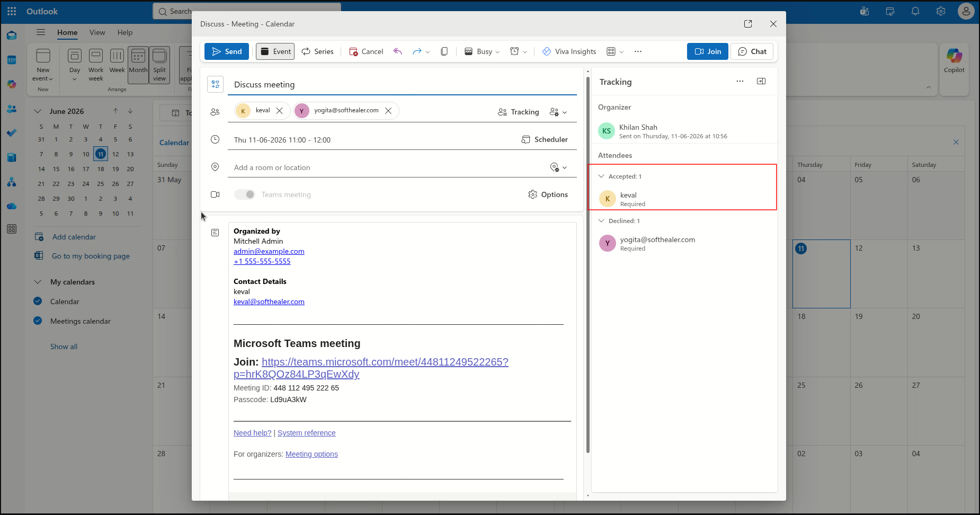Open More apps grid in sidebar
This screenshot has height=515, width=980.
click(x=12, y=229)
